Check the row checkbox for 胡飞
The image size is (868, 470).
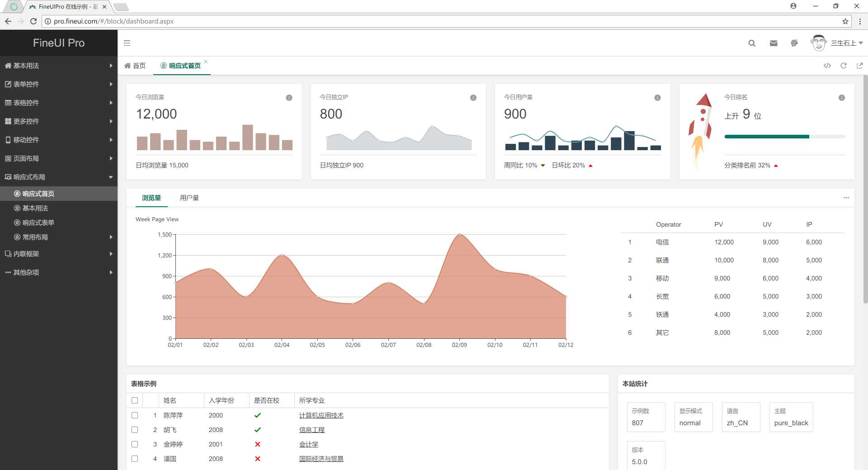135,430
